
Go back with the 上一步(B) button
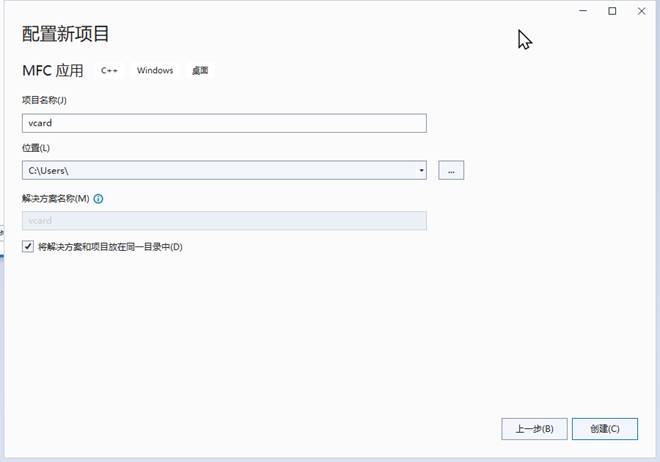coord(534,428)
